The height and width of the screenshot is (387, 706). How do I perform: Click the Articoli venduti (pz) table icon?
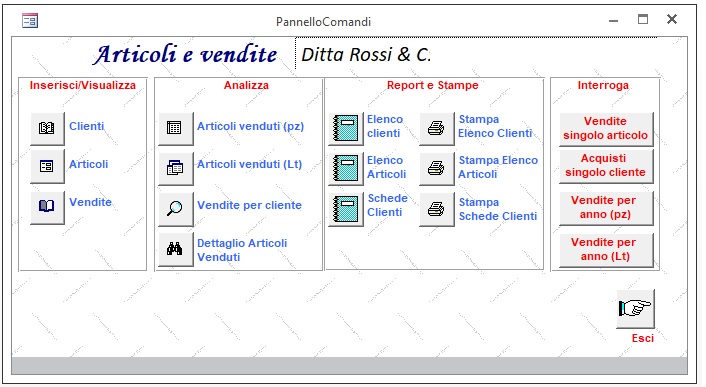point(176,128)
